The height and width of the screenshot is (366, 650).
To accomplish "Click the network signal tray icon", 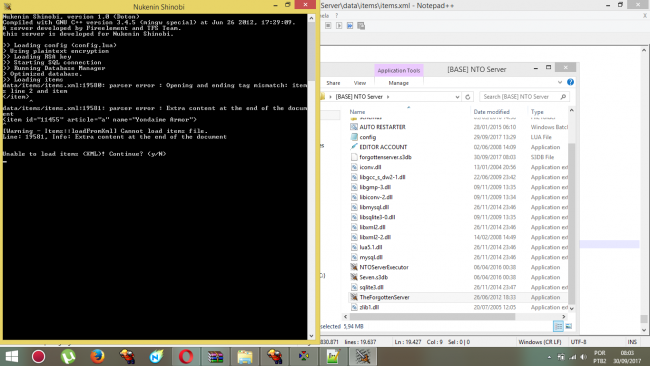I will 572,357.
